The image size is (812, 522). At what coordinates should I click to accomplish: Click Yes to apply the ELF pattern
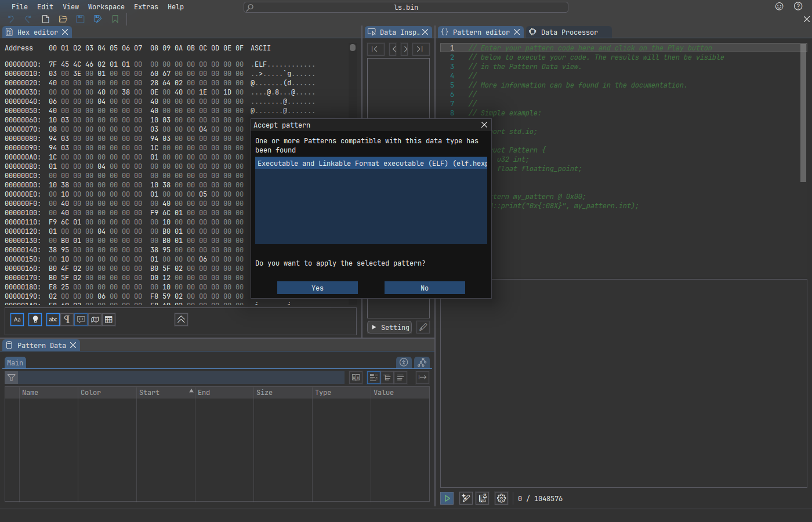(317, 288)
